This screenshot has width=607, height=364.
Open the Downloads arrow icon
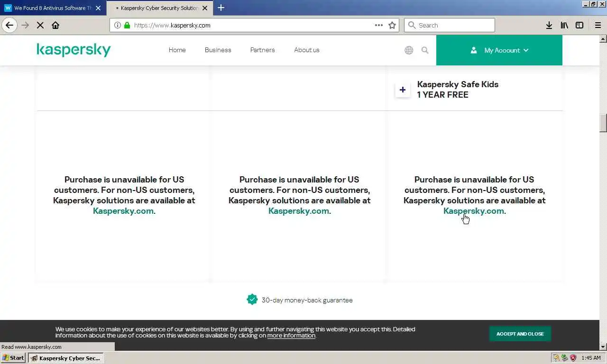point(549,25)
